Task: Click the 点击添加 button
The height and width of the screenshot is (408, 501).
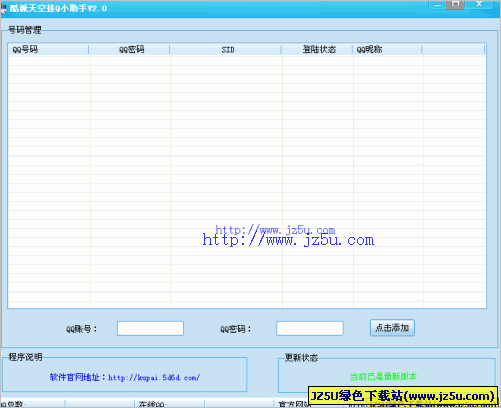Action: point(392,328)
